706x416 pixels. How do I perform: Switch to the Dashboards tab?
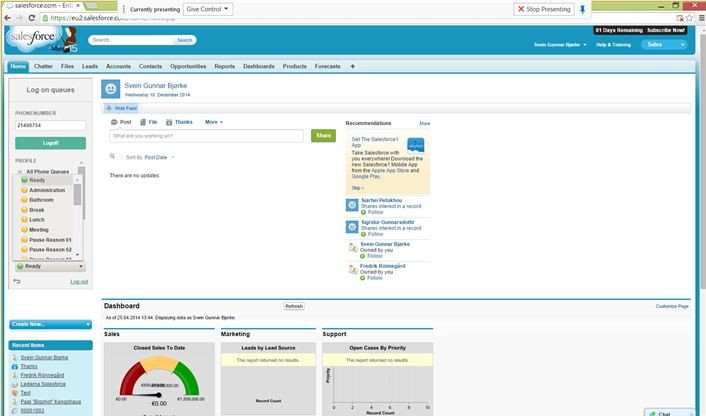(x=258, y=66)
